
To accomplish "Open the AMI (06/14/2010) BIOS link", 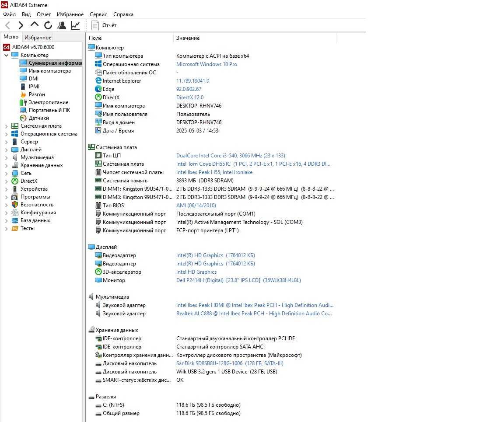I will (x=196, y=206).
